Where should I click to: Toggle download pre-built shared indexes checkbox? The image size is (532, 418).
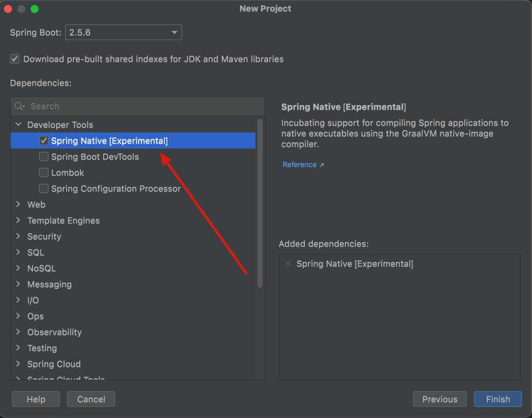[15, 59]
